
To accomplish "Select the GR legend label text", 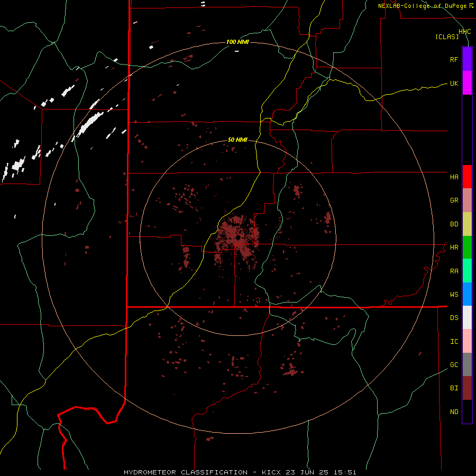I will tap(454, 200).
